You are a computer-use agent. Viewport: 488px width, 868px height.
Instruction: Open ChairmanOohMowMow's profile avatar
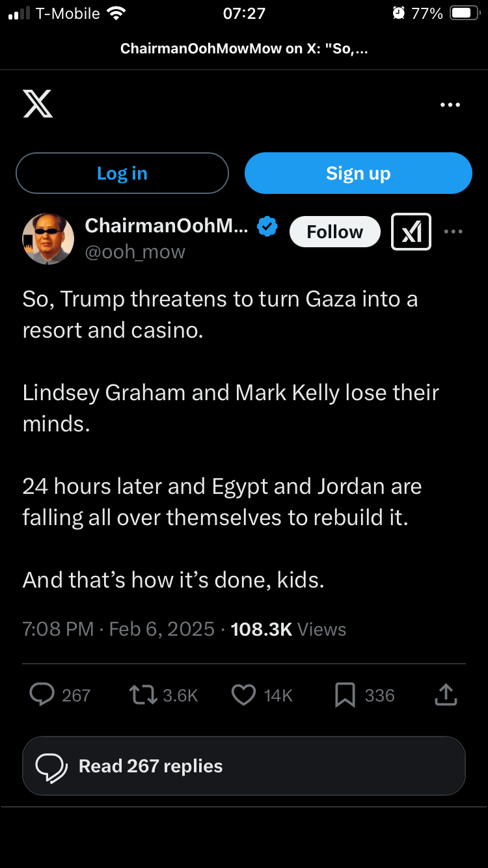click(x=48, y=239)
